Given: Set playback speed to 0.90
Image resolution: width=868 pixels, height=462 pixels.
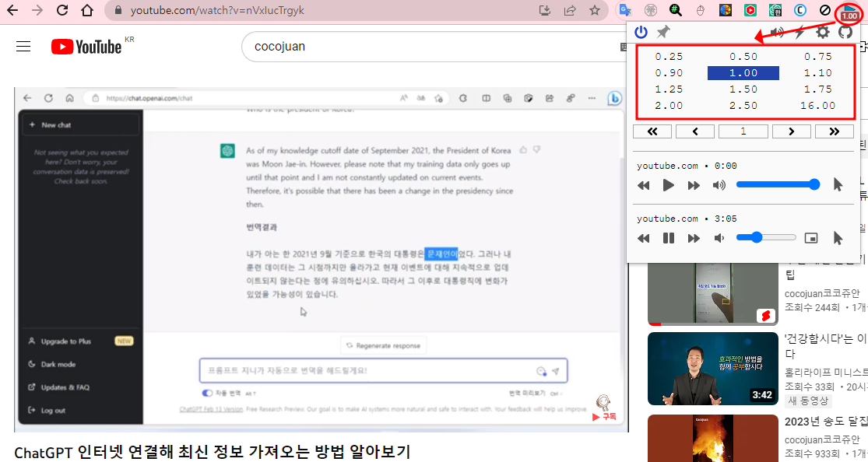Looking at the screenshot, I should coord(669,73).
